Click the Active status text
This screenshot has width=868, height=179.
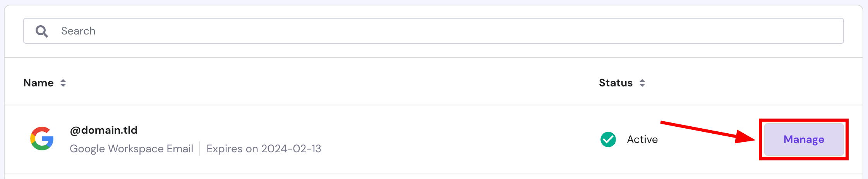pyautogui.click(x=642, y=139)
